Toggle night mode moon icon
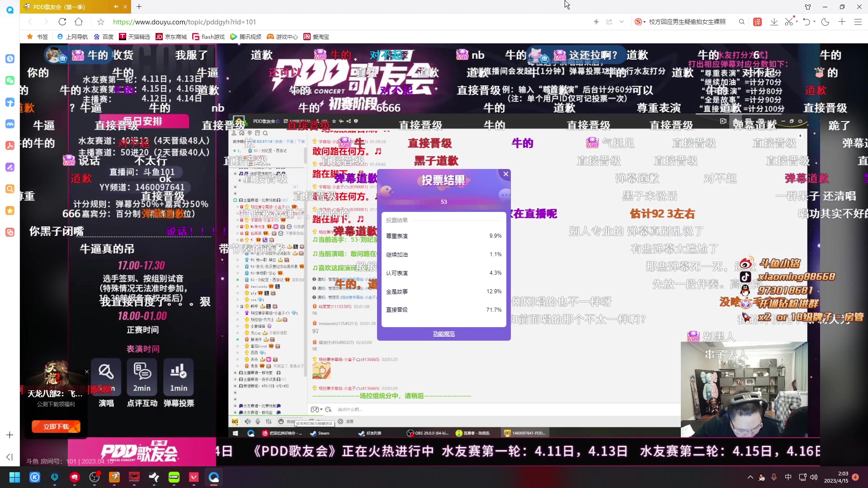This screenshot has height=488, width=868. click(x=825, y=22)
